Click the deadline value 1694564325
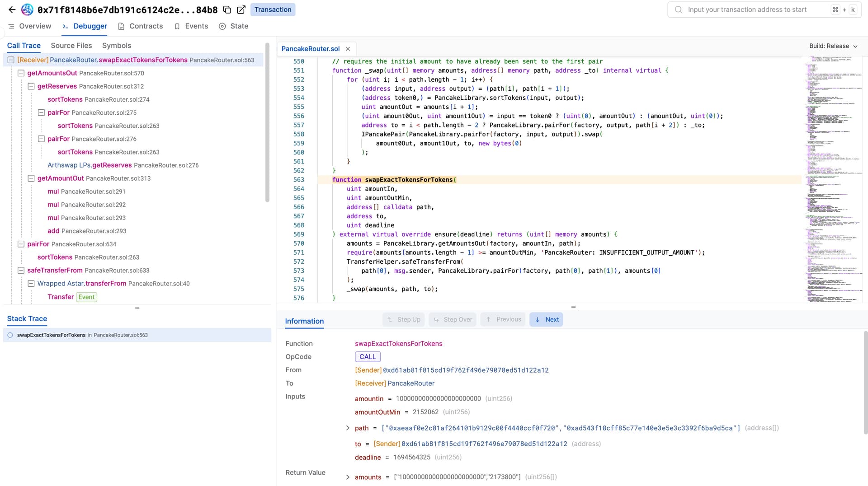Screen dimensions: 868x486 click(411, 458)
